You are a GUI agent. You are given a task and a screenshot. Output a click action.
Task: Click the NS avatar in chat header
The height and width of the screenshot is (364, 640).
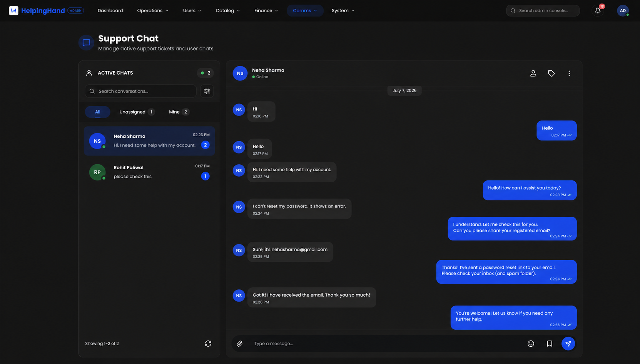(x=240, y=73)
